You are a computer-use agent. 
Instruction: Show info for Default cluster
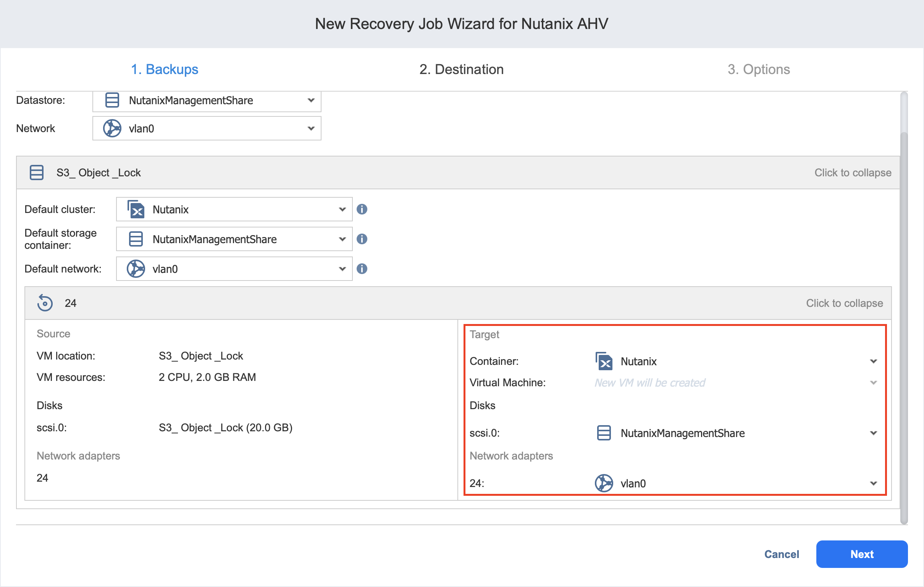[362, 209]
